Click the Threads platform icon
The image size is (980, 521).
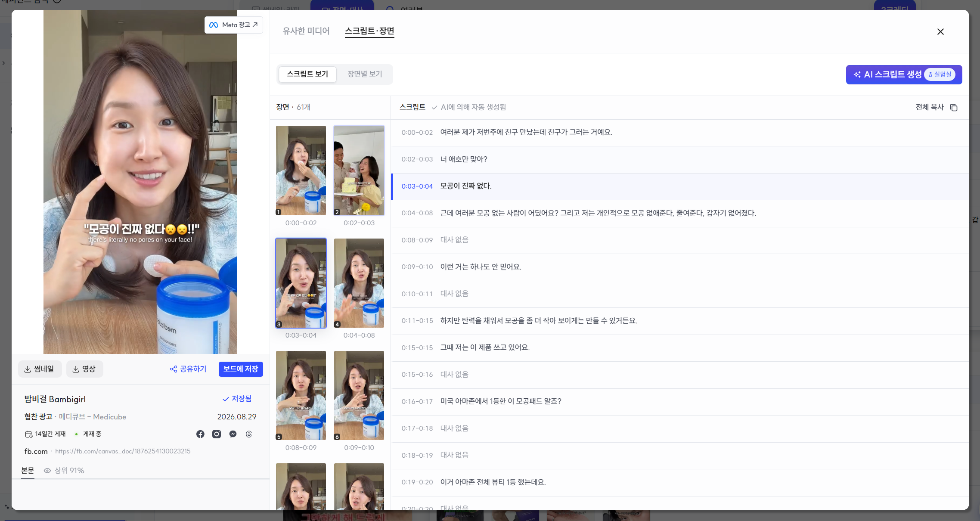click(x=249, y=434)
